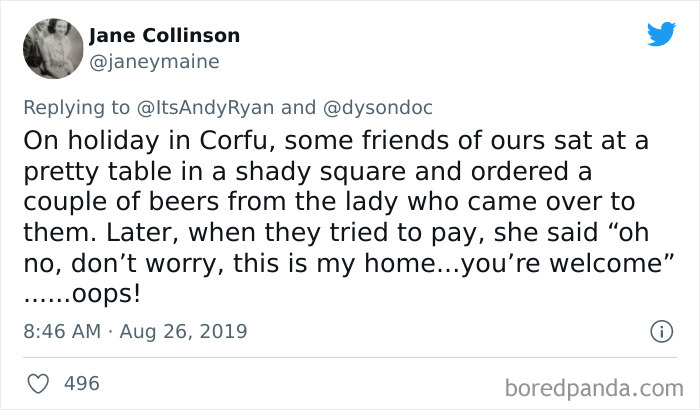Open Jane Collinson's profile photo
700x410 pixels.
[x=50, y=48]
